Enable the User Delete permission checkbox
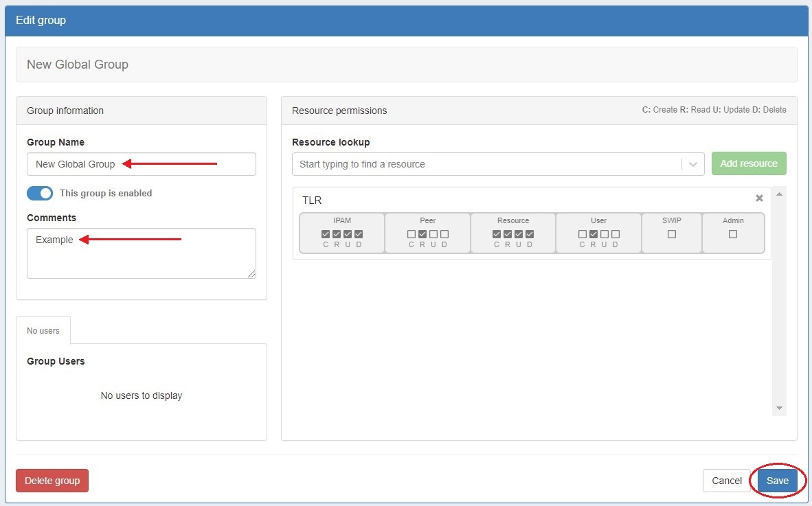This screenshot has height=506, width=812. point(616,234)
